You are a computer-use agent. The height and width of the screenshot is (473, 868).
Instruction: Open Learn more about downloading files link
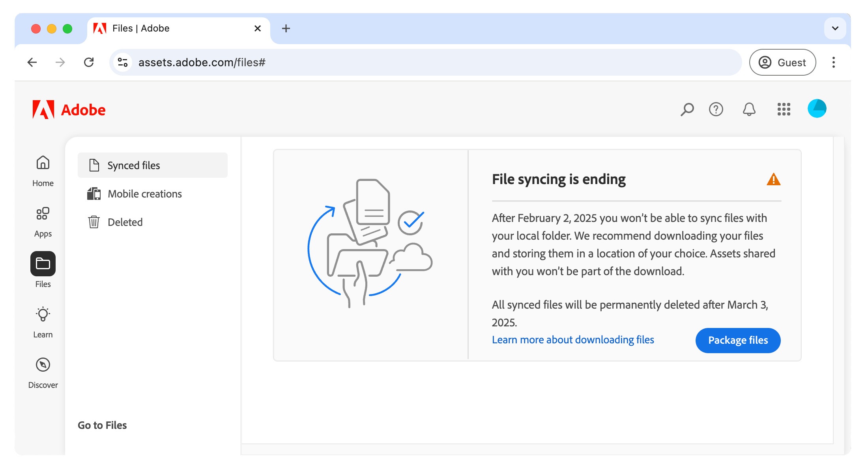pyautogui.click(x=573, y=340)
